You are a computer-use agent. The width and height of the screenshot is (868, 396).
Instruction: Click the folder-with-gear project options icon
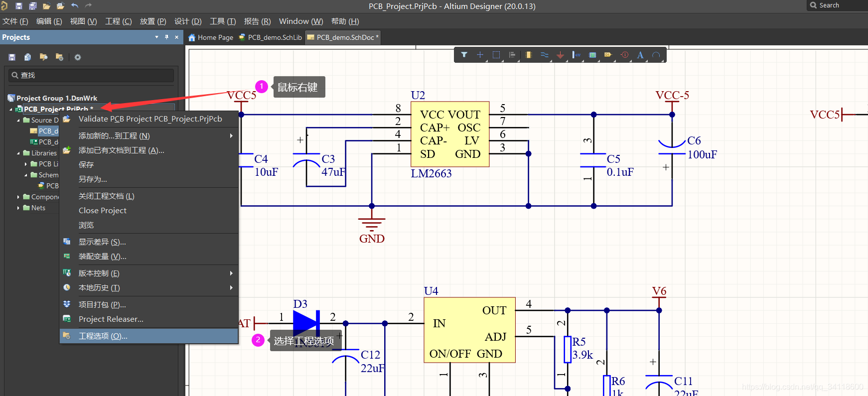pyautogui.click(x=60, y=57)
